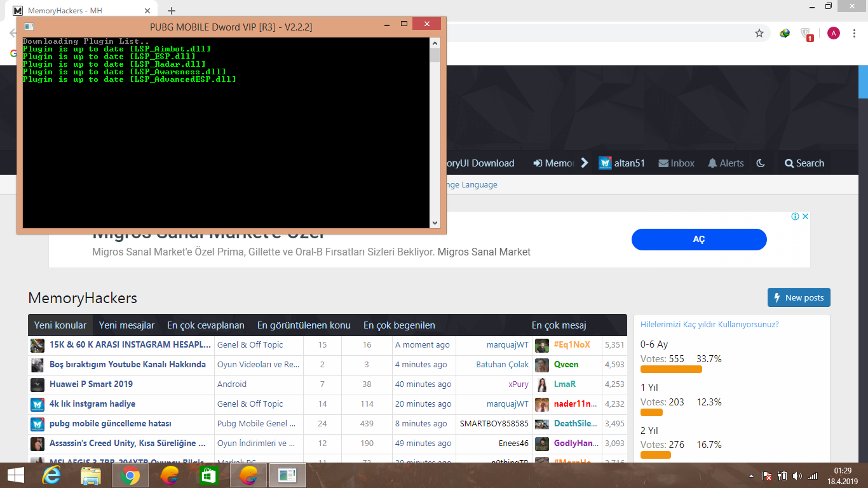
Task: Click the battery power tray icon
Action: tap(782, 476)
